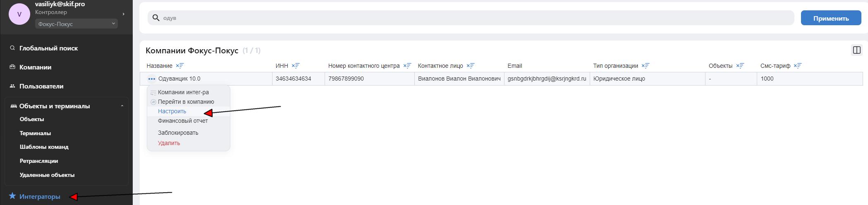The image size is (868, 205).
Task: Choose Удалить from the context menu
Action: [169, 143]
